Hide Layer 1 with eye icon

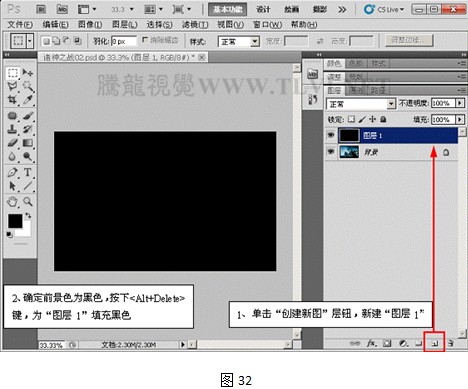(x=331, y=135)
